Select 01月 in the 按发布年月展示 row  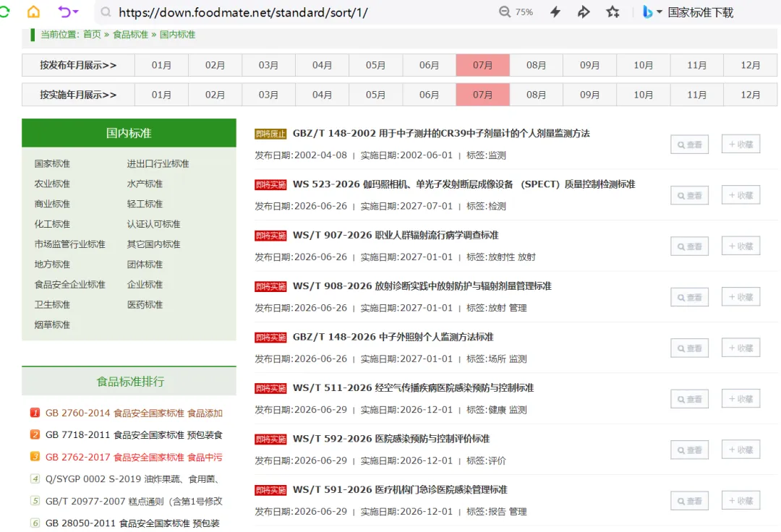161,65
